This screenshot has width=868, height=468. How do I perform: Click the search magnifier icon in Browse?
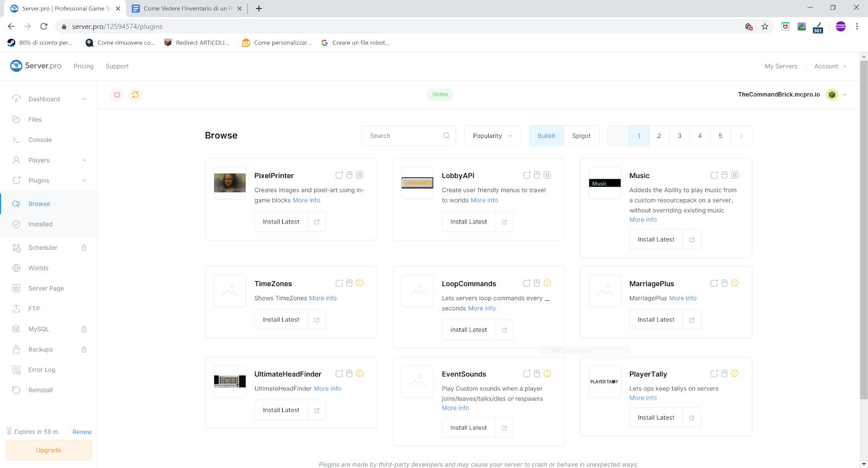[446, 136]
